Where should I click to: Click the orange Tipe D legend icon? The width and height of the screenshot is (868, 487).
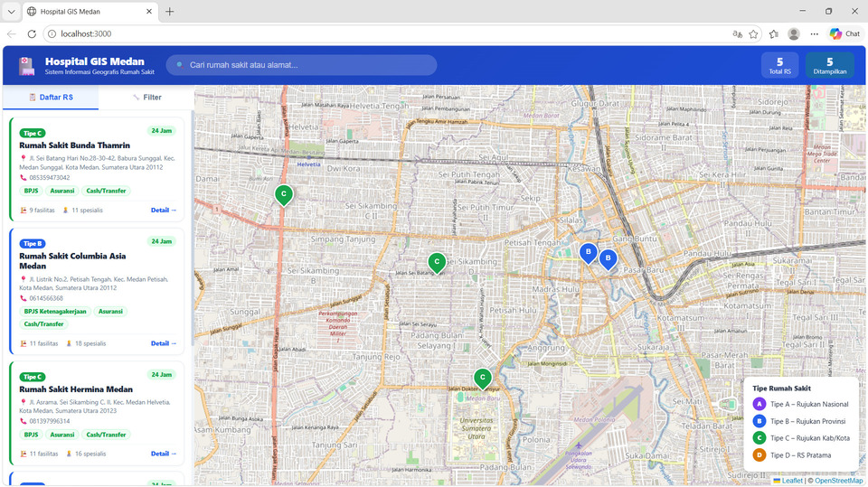759,454
